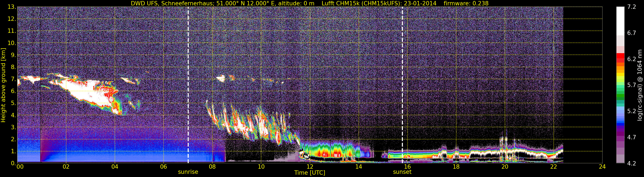Click the colorbar tick value 5.7

[x=632, y=85]
